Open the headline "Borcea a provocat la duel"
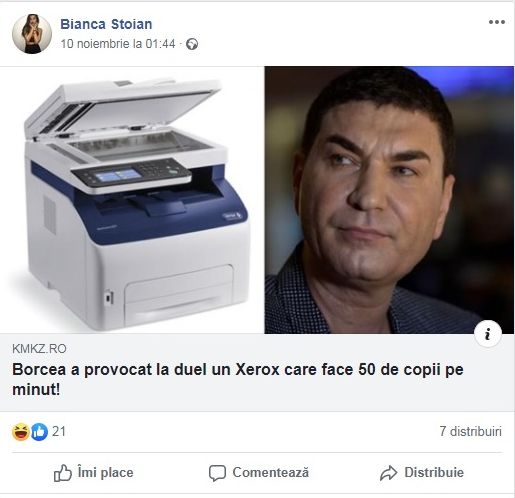This screenshot has height=498, width=515. point(238,379)
